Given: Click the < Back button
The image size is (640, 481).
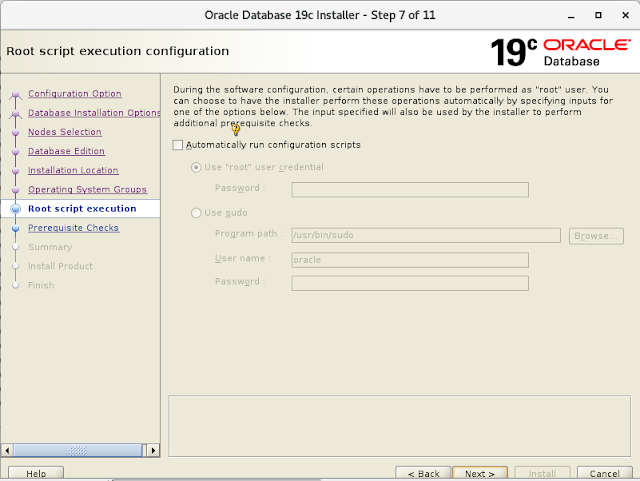Looking at the screenshot, I should coord(423,474).
